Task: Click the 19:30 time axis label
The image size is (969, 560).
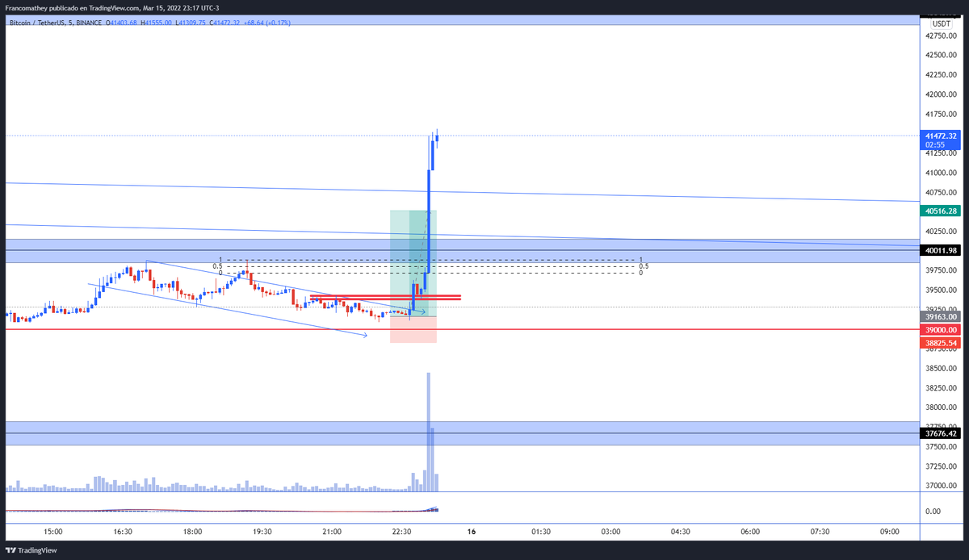Action: tap(262, 532)
